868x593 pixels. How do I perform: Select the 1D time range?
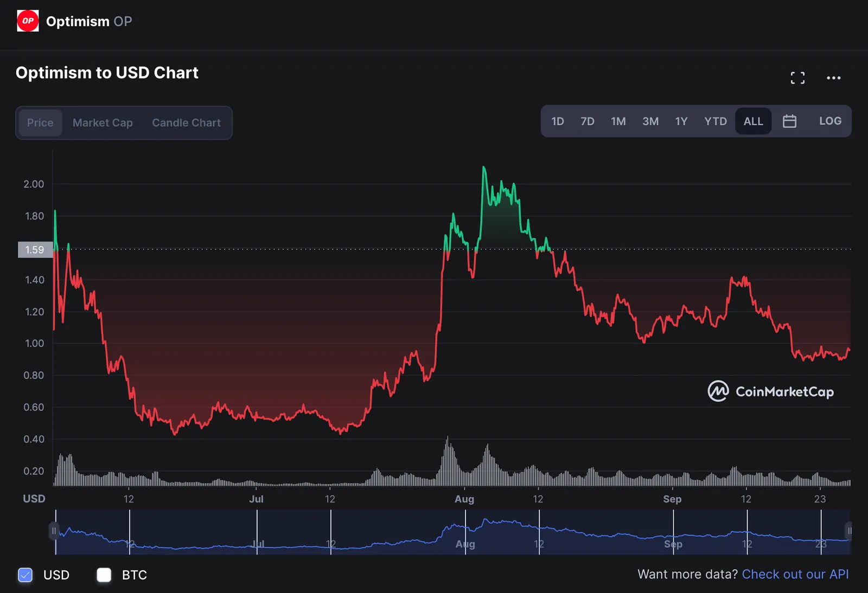click(558, 121)
